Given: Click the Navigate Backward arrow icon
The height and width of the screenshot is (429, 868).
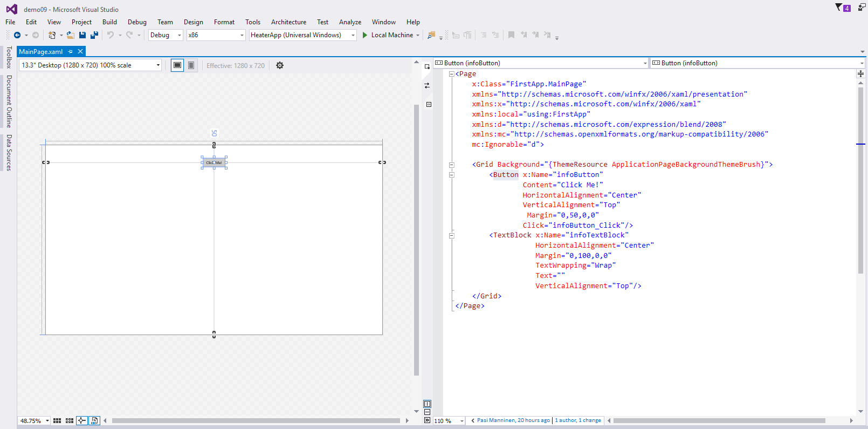Looking at the screenshot, I should 17,35.
